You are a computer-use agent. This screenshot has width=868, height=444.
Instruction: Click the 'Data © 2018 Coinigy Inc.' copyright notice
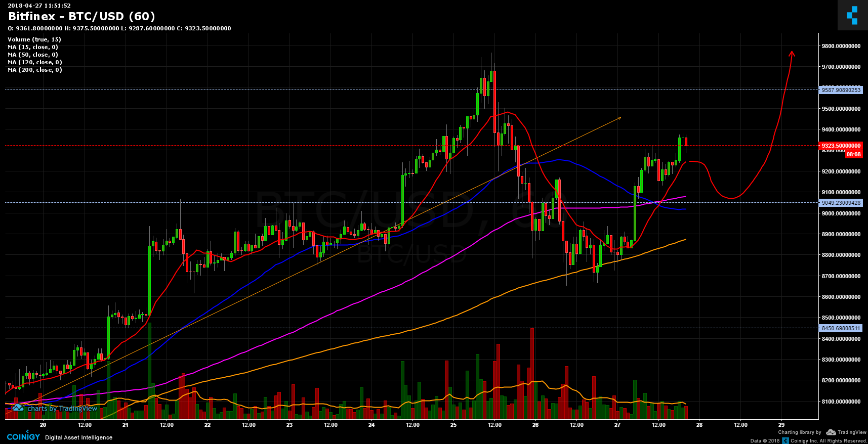coord(808,441)
